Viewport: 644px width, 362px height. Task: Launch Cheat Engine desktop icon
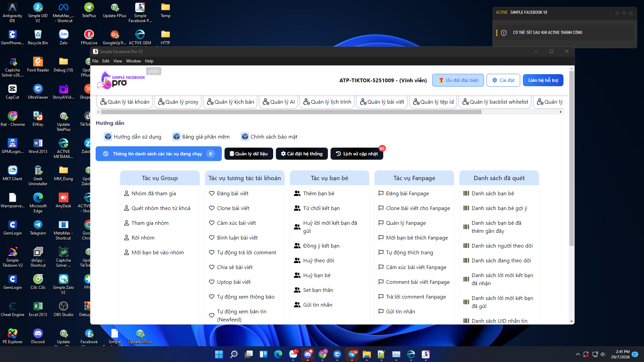(12, 309)
